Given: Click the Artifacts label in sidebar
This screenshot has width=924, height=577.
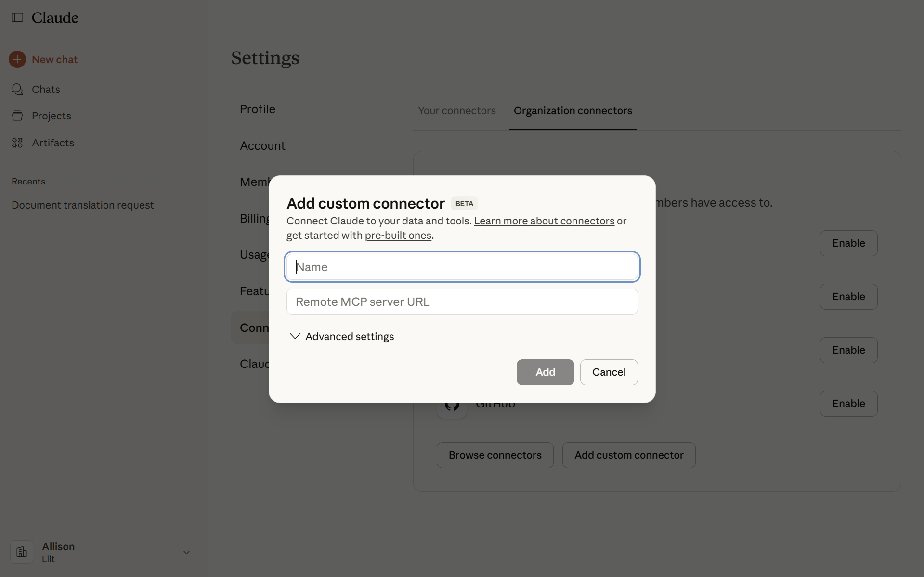Looking at the screenshot, I should [x=53, y=143].
